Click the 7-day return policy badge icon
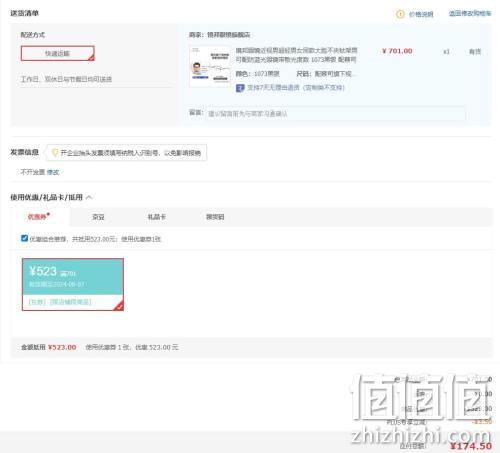 240,88
